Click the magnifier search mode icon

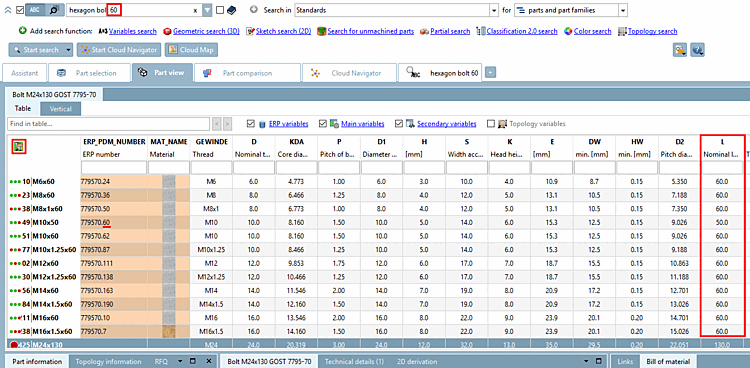[55, 10]
